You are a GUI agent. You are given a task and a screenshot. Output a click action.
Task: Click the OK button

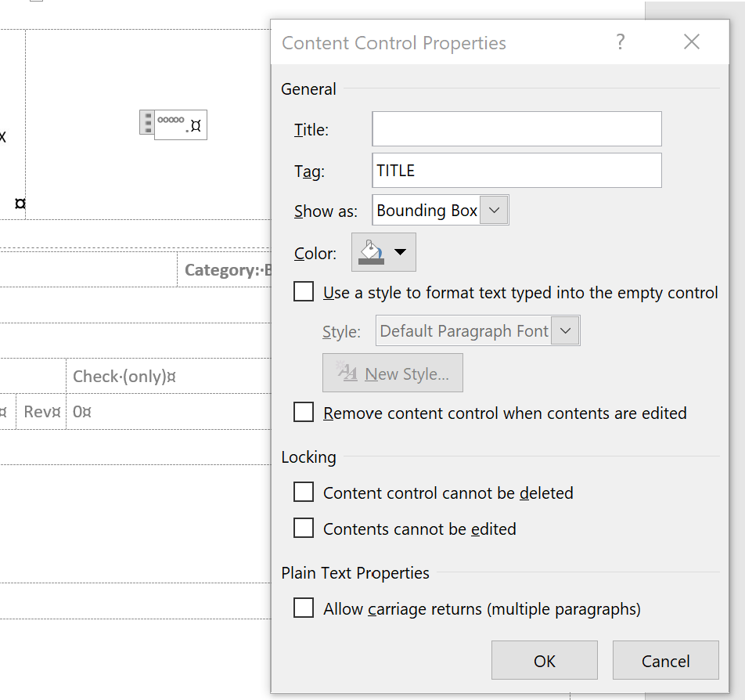coord(545,661)
